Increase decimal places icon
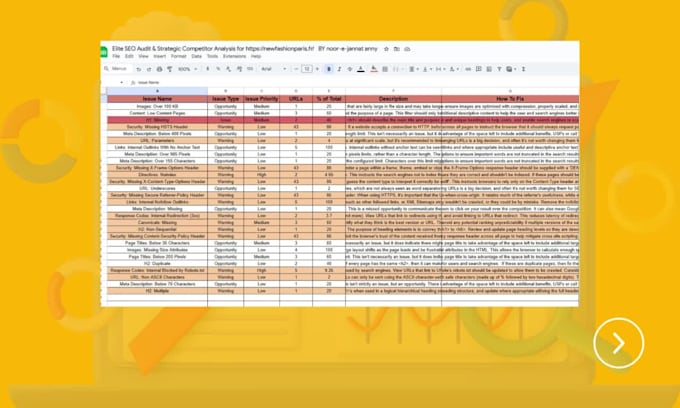Viewport: 680px width, 408px height. click(x=239, y=69)
